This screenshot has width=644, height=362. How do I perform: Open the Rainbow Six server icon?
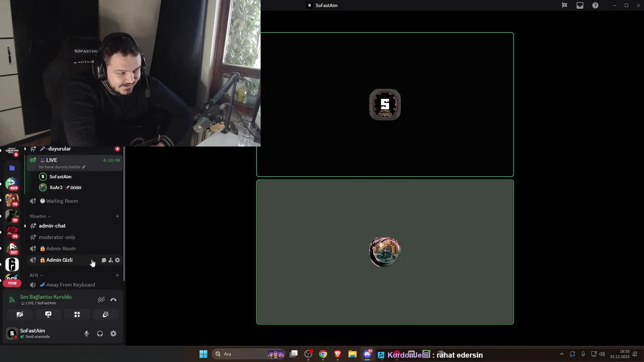click(12, 264)
